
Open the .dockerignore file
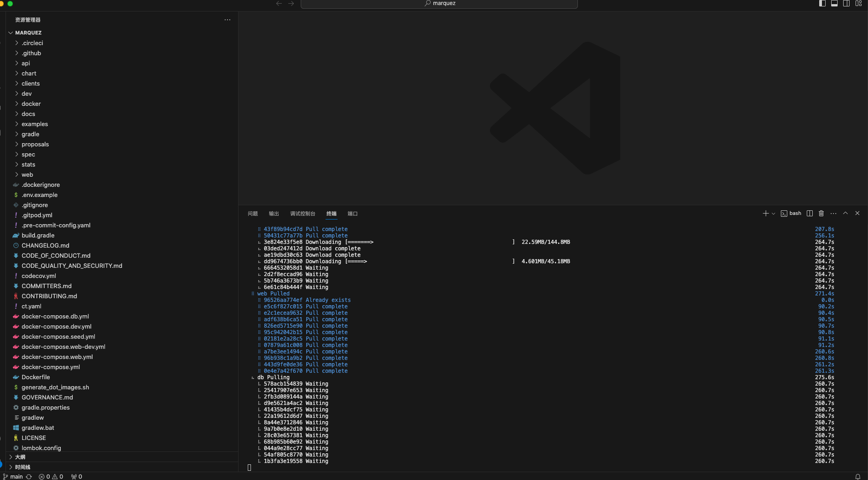pos(122,185)
